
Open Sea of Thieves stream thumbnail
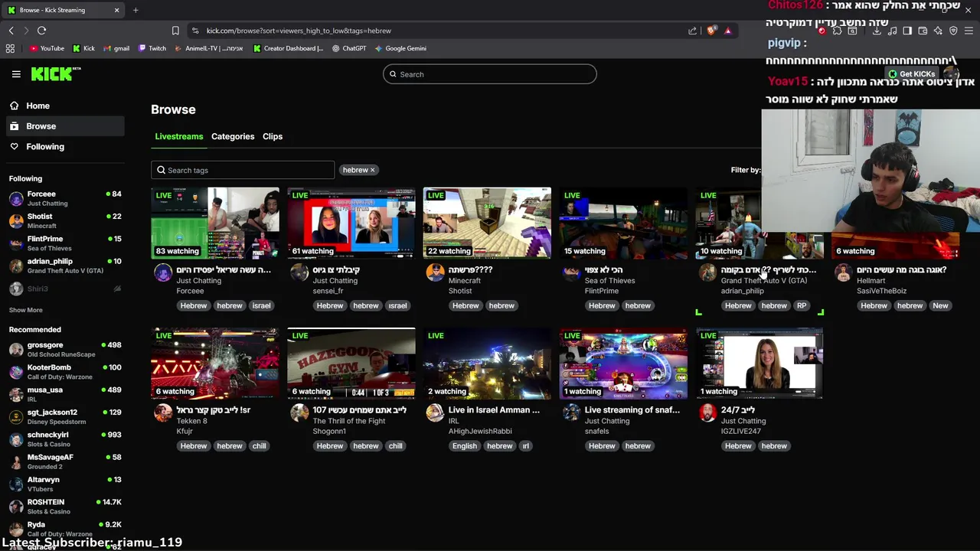623,223
